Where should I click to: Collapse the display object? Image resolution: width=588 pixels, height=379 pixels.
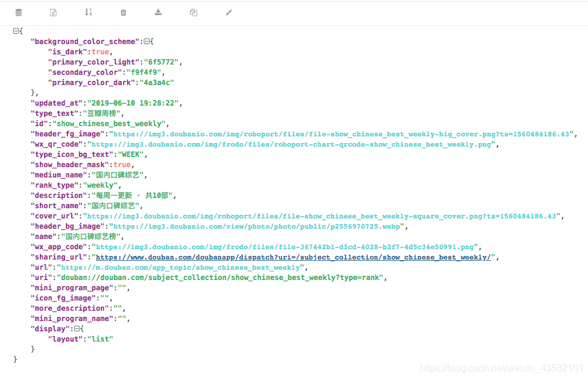click(x=77, y=329)
